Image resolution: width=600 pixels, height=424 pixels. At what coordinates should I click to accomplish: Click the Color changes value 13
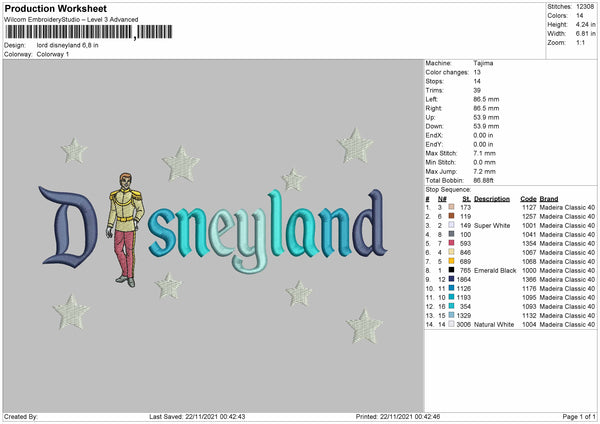coord(477,72)
